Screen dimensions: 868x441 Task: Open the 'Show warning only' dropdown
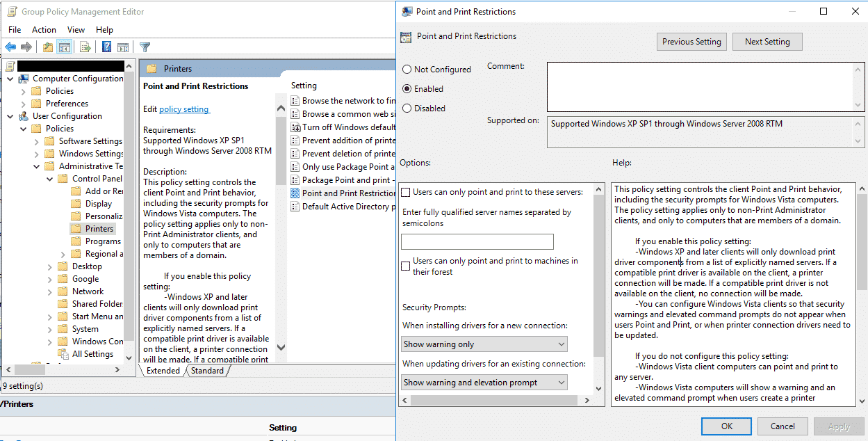(x=484, y=344)
